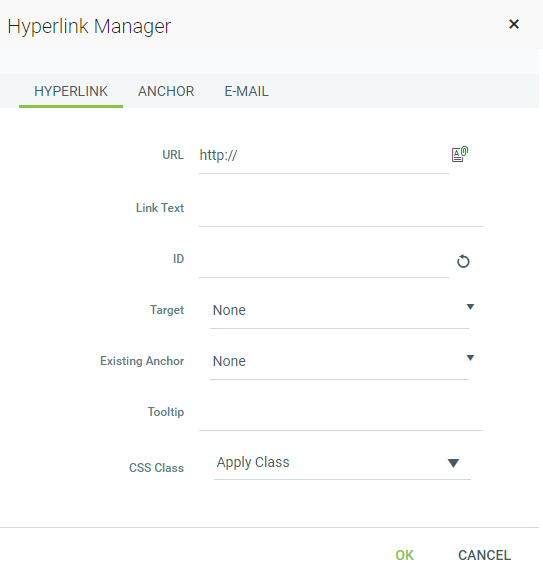543x584 pixels.
Task: Click into the ID input field
Action: [324, 260]
